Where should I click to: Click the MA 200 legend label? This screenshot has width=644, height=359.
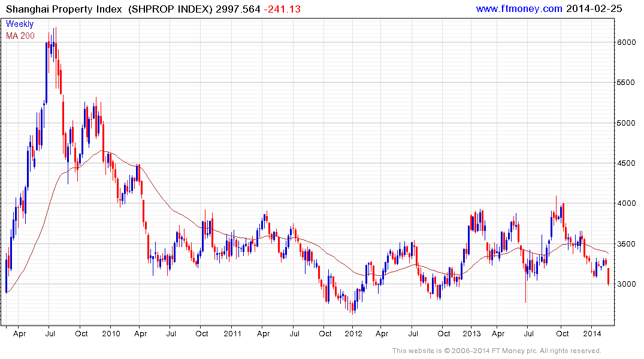click(20, 36)
